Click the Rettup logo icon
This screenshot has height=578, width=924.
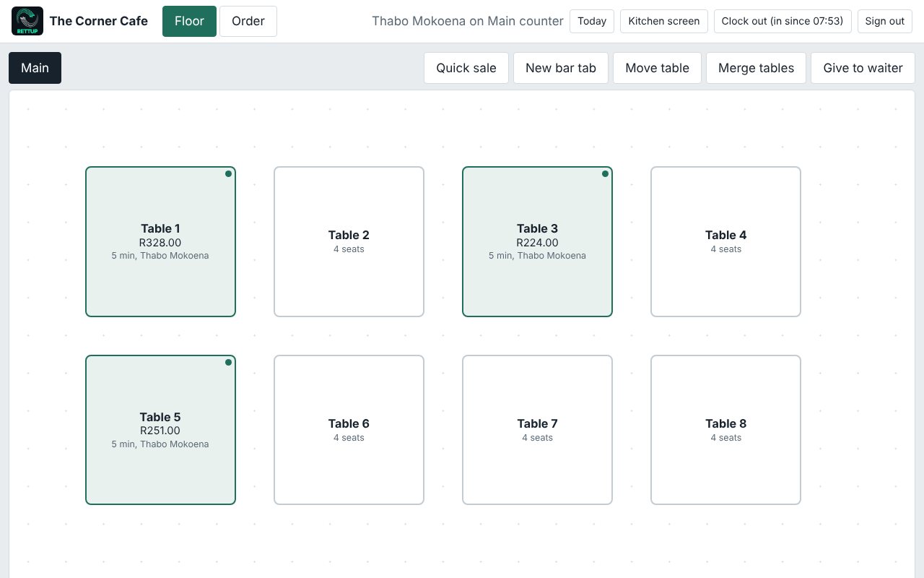tap(27, 21)
